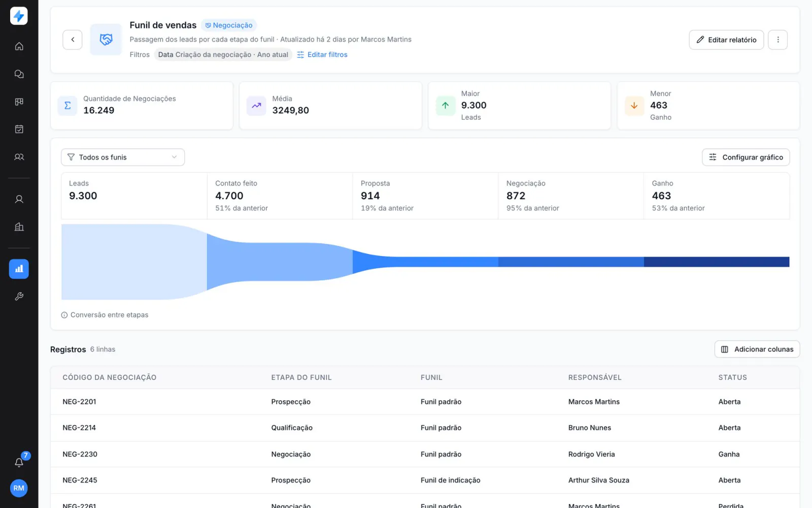
Task: Go to Home in sidebar
Action: coord(19,46)
